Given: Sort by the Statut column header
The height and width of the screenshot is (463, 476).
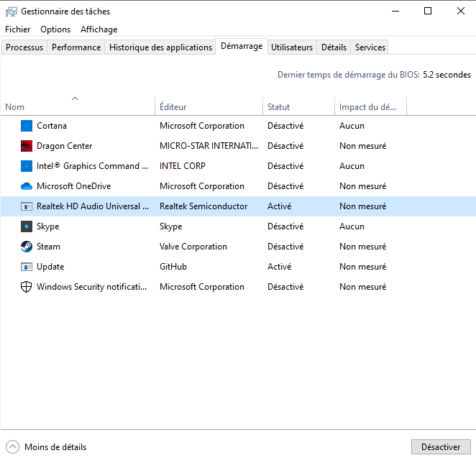Looking at the screenshot, I should click(298, 107).
